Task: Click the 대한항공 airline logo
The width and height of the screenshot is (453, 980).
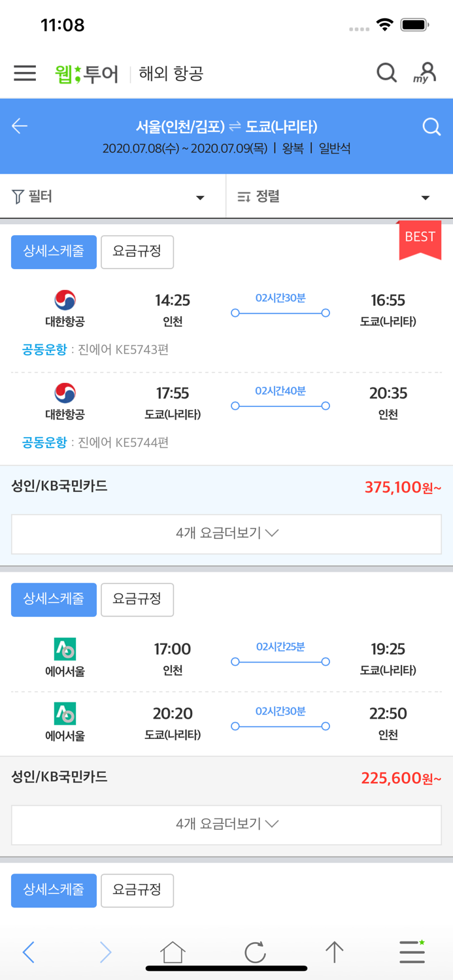Action: pyautogui.click(x=64, y=301)
